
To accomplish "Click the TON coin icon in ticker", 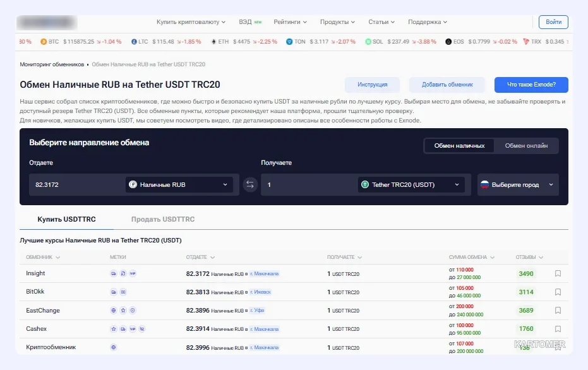I will pos(289,42).
